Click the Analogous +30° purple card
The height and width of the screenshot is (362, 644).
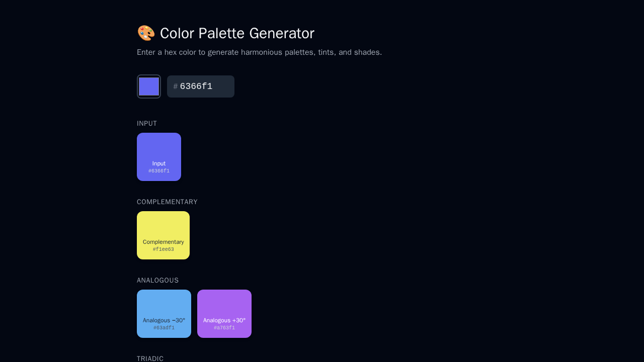tap(224, 308)
